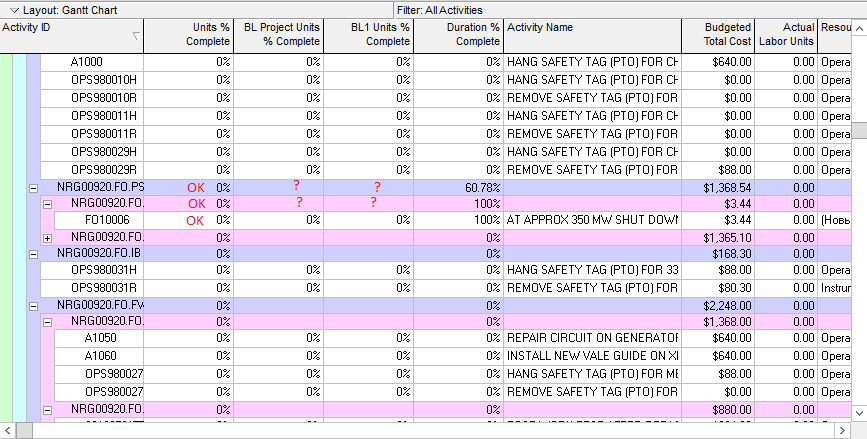Sort by the Activity ID column header
Viewport: 867px width, 439px height.
(72, 36)
